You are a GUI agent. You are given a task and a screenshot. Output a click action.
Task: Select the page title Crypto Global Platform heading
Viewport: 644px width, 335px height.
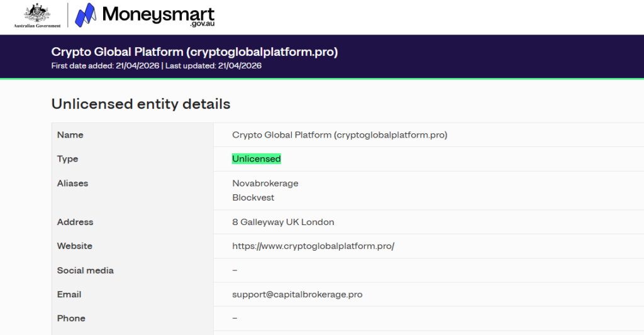click(194, 52)
